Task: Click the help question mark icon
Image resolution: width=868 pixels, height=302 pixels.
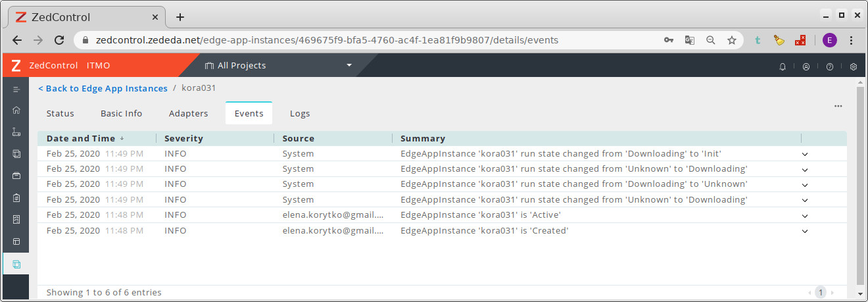Action: [x=830, y=66]
